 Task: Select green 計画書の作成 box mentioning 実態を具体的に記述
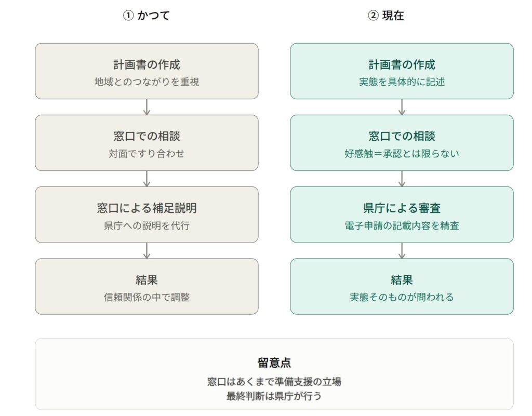click(x=402, y=71)
